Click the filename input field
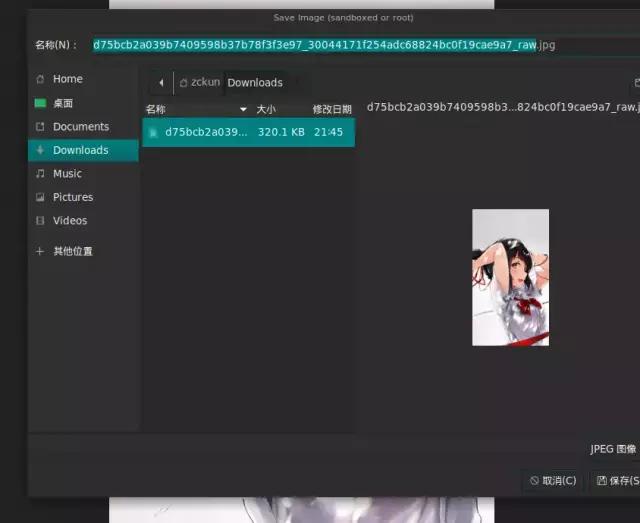This screenshot has width=640, height=523. 366,45
